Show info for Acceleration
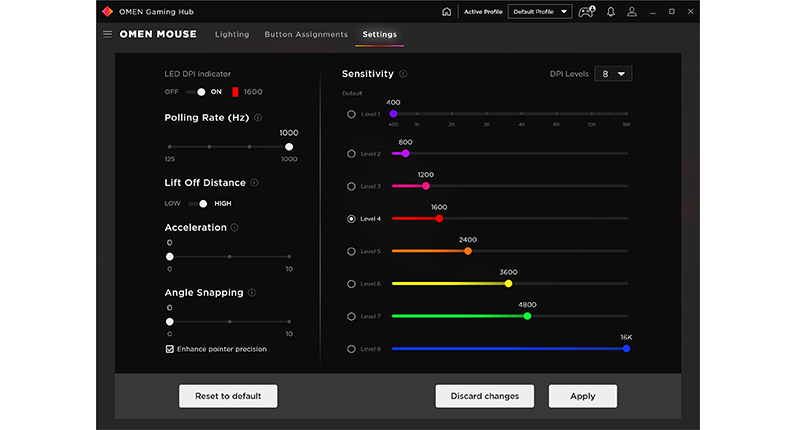This screenshot has width=795, height=430. (234, 228)
